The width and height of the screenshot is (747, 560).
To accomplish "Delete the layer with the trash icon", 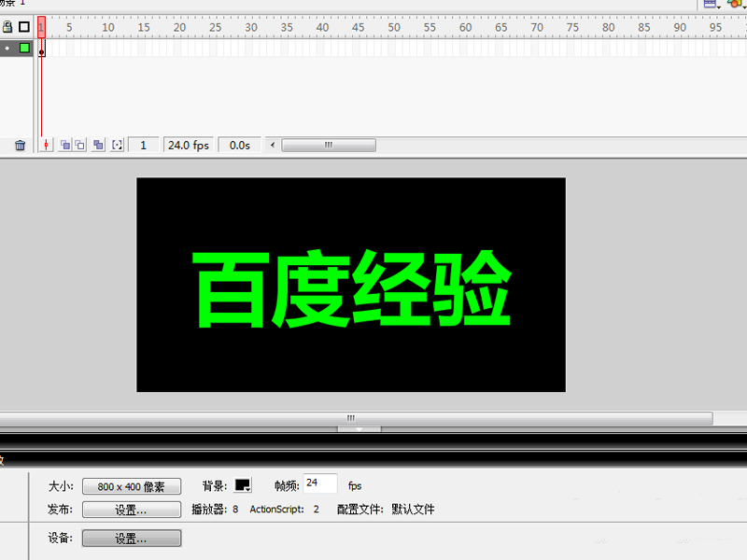I will [x=20, y=146].
